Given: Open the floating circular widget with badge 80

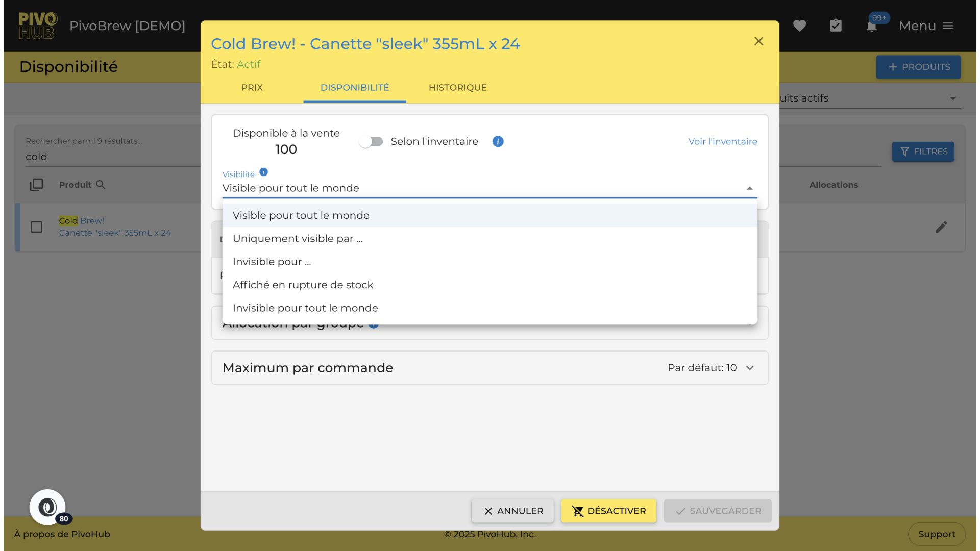Looking at the screenshot, I should click(47, 507).
